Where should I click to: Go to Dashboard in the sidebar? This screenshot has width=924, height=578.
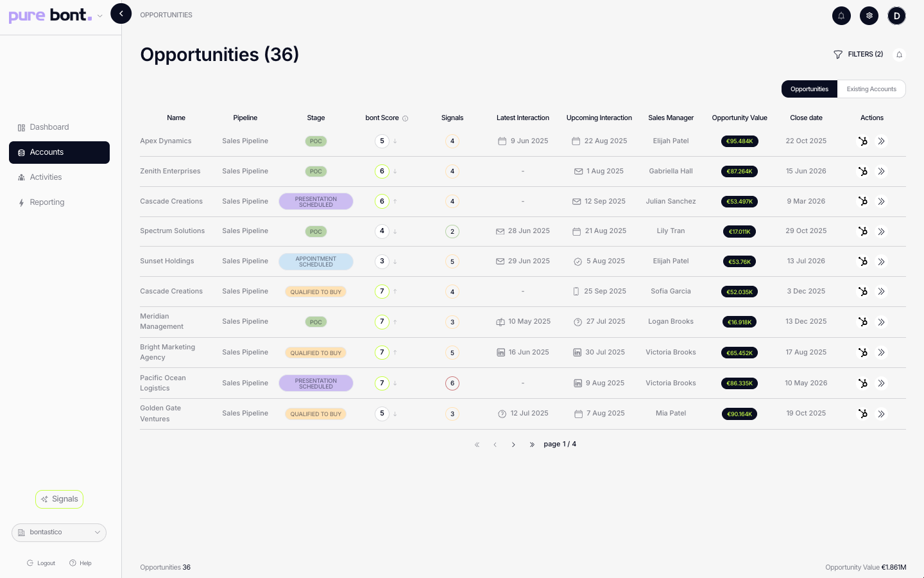tap(49, 127)
